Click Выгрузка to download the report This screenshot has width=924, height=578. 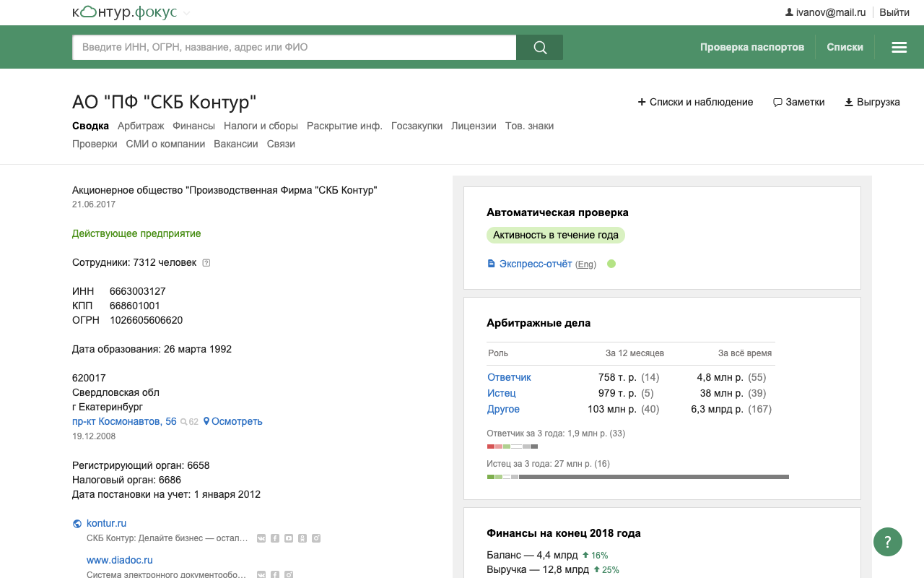click(x=872, y=102)
